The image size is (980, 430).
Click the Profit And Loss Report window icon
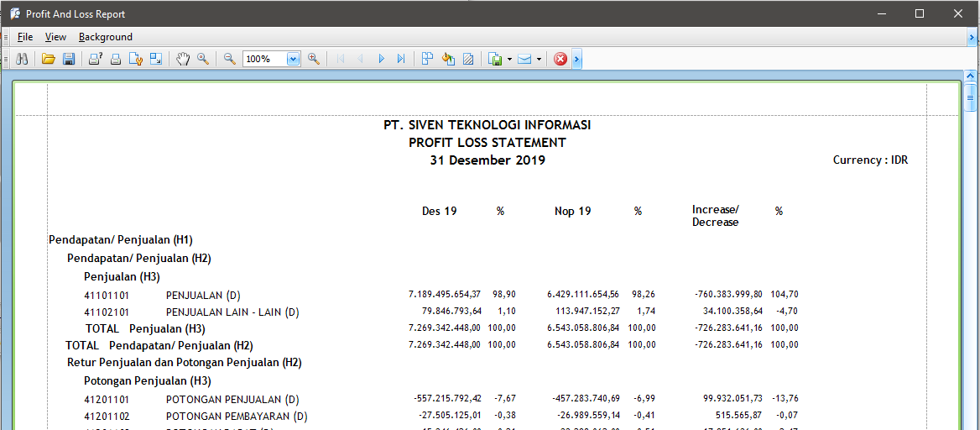coord(15,13)
